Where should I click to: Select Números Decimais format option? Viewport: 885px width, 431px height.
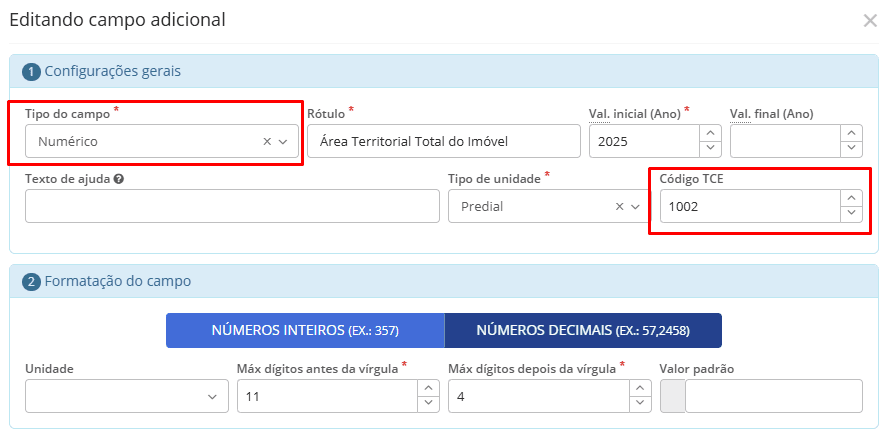click(582, 330)
